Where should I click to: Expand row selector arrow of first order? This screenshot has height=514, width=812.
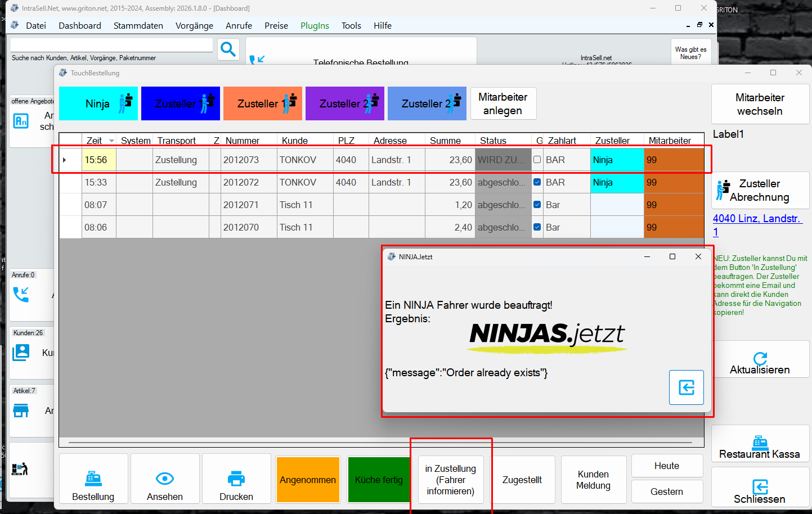[65, 160]
